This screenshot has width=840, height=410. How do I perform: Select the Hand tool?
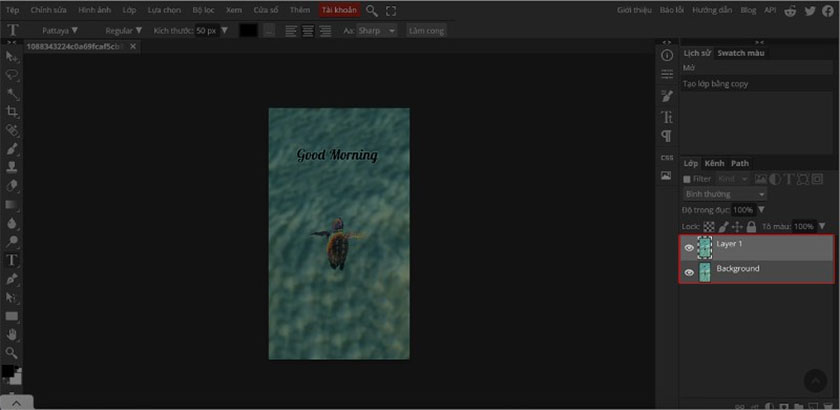tap(12, 334)
